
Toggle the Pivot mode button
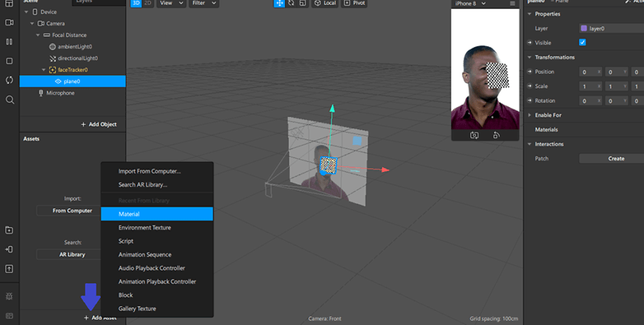pyautogui.click(x=354, y=3)
